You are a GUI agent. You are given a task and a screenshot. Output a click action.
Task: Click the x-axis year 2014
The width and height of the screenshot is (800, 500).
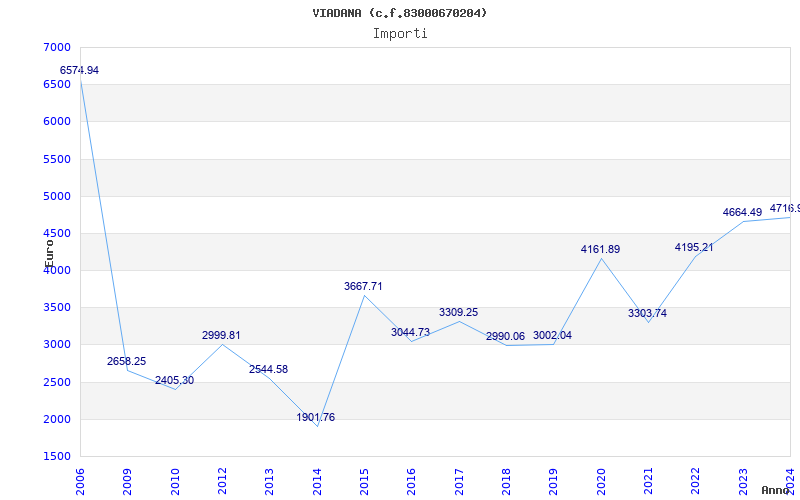[x=317, y=482]
